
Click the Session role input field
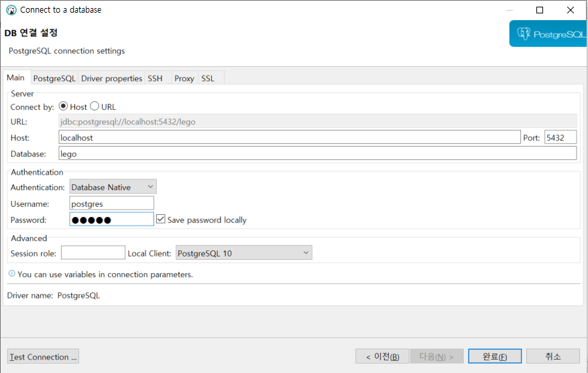pos(93,252)
